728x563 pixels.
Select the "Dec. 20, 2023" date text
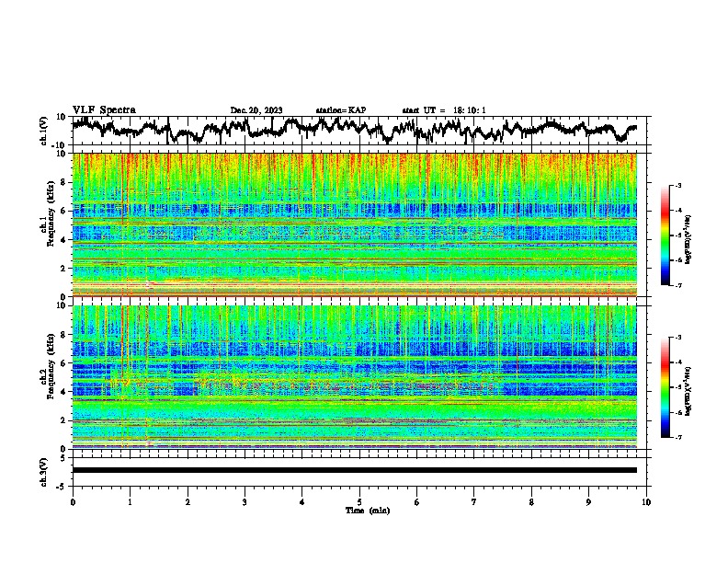tap(256, 110)
